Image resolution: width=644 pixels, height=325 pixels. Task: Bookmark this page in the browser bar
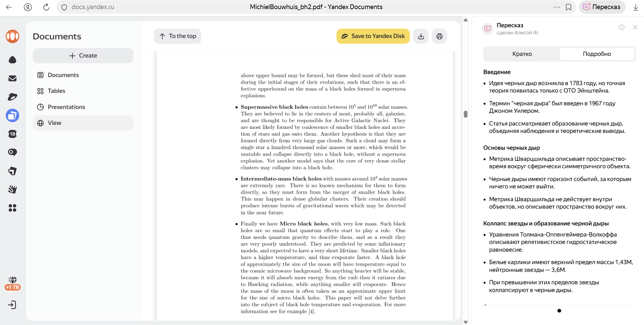tap(569, 7)
